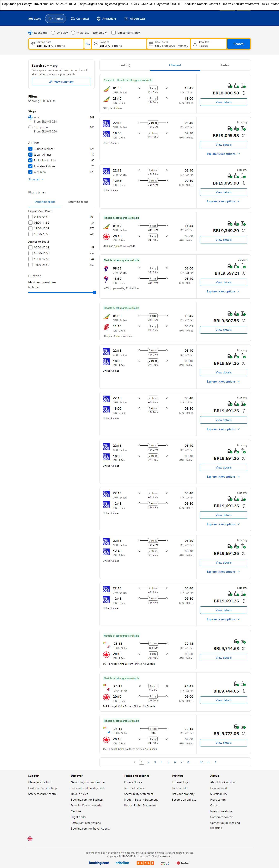Image resolution: width=279 pixels, height=868 pixels.
Task: Select the 1 stop max option
Action: pos(30,127)
